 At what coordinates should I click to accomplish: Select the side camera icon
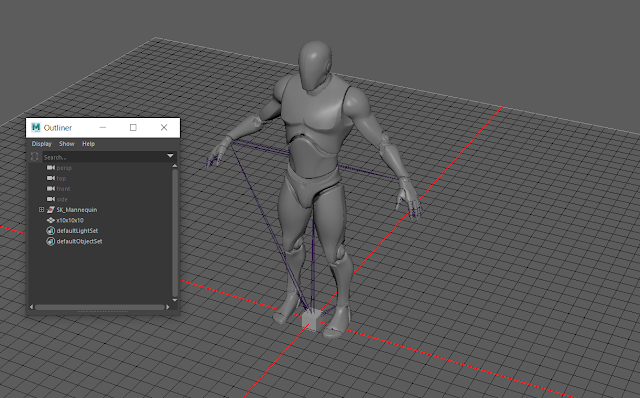51,199
